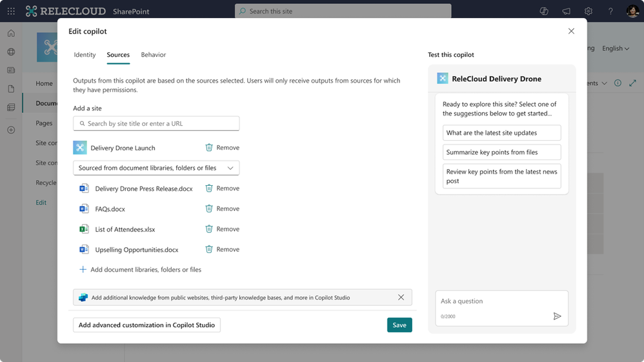644x362 pixels.
Task: Click the send arrow icon in chat box
Action: [x=557, y=316]
